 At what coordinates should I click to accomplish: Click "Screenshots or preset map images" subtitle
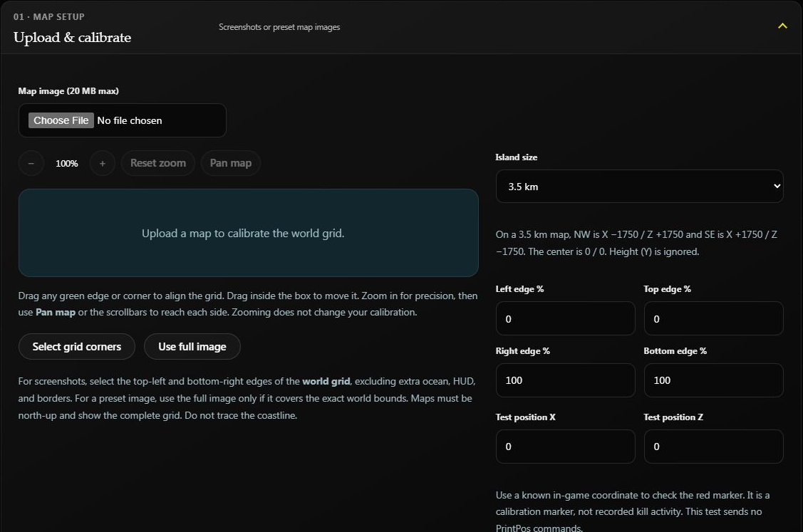[x=279, y=27]
